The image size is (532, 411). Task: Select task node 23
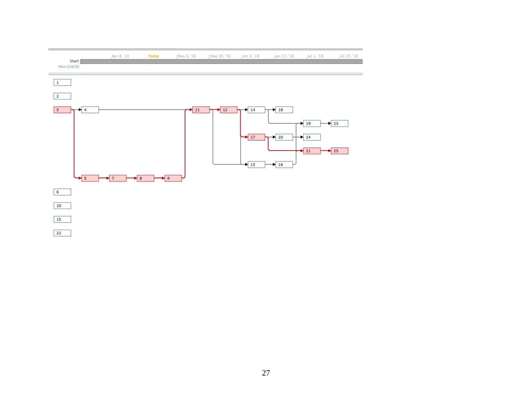(340, 123)
